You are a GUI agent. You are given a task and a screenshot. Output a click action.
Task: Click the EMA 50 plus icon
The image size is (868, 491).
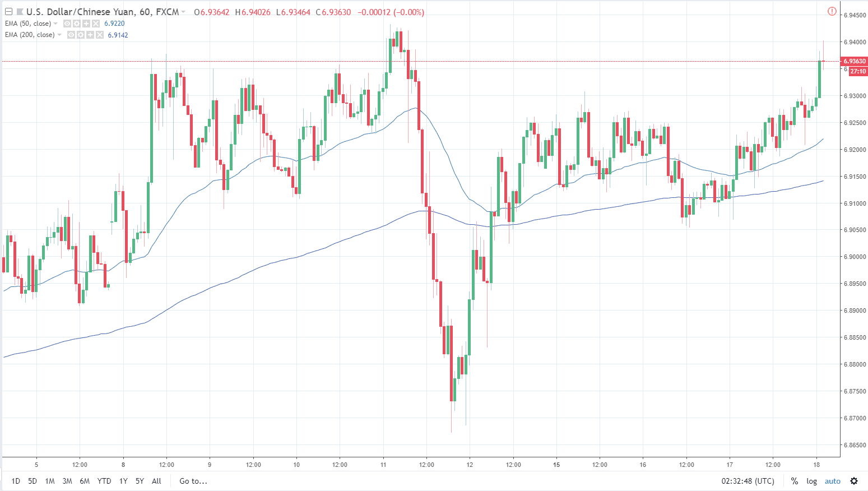[86, 24]
